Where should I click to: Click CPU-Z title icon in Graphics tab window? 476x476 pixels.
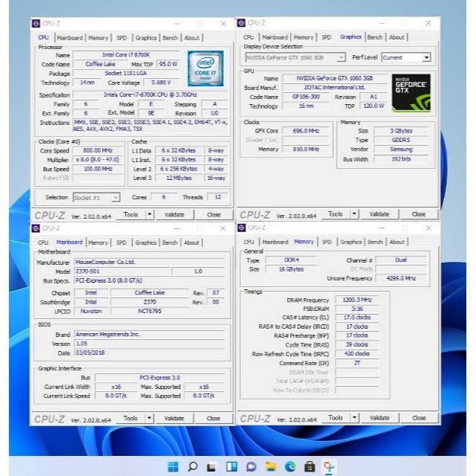click(241, 23)
